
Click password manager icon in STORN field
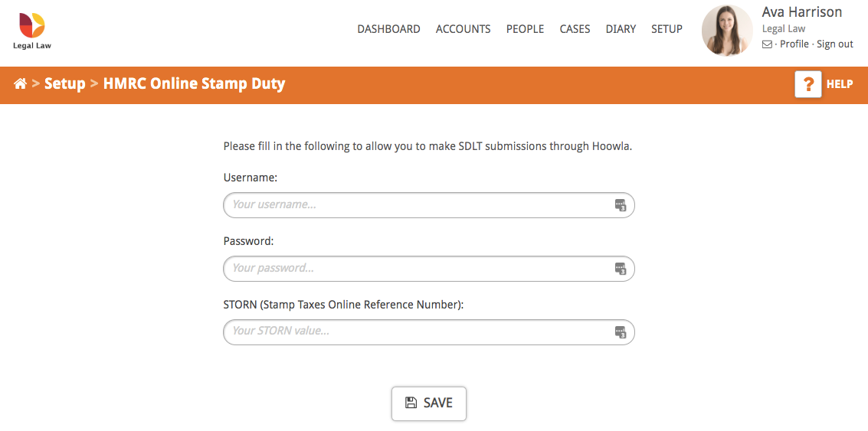[620, 332]
